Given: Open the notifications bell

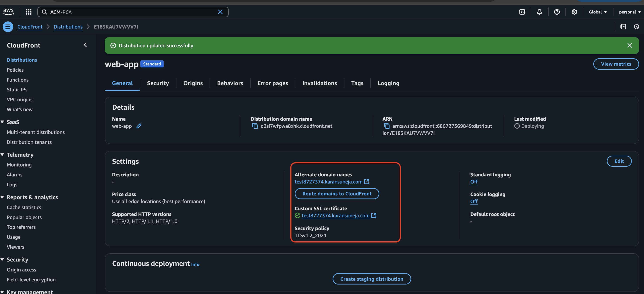Looking at the screenshot, I should pos(540,12).
